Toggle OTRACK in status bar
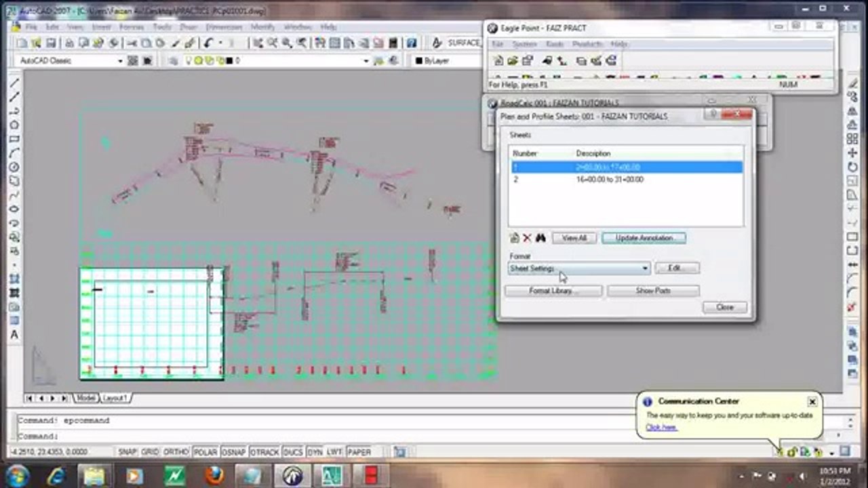Screen dimensions: 868x488 pos(264,452)
